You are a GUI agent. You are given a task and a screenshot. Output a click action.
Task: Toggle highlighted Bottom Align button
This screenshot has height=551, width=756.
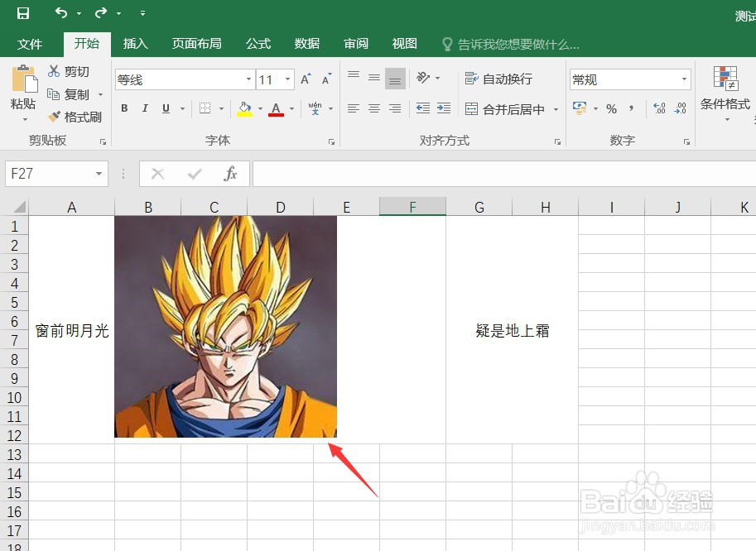pyautogui.click(x=395, y=79)
